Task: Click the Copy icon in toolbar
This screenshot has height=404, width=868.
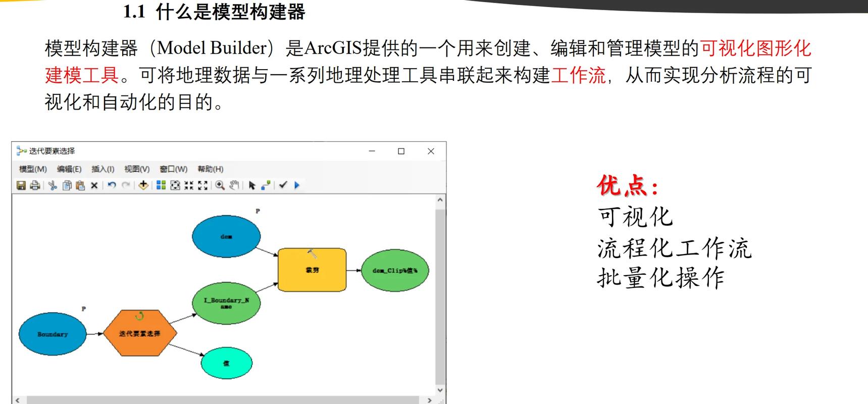Action: point(67,185)
